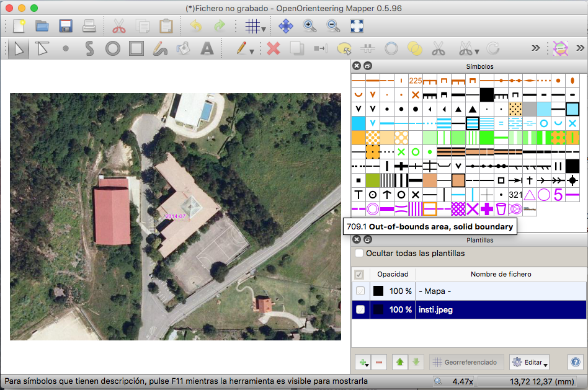Zoom in using the magnifier icon
588x390 pixels.
pos(309,26)
